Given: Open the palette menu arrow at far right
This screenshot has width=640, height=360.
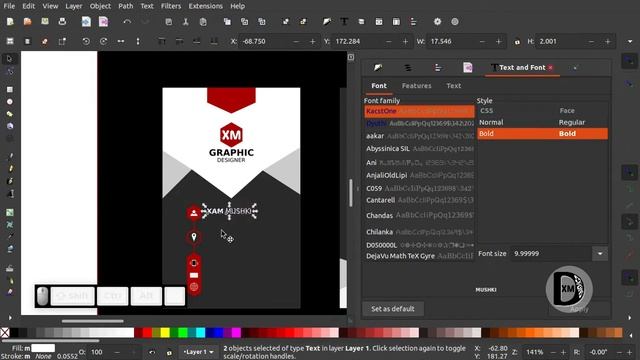Looking at the screenshot, I should point(630,335).
